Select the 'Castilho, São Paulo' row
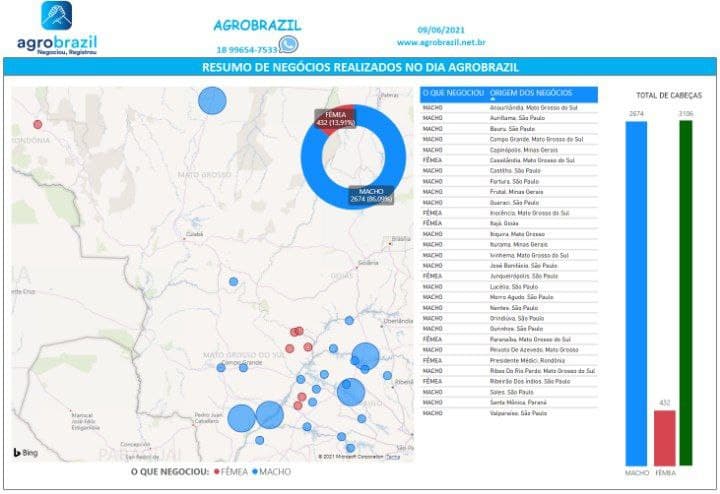 [x=509, y=171]
